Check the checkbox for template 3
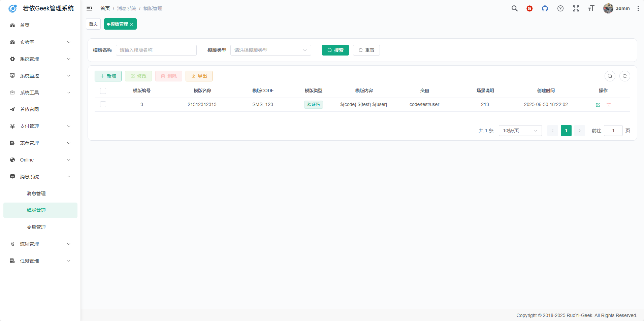 (x=103, y=105)
